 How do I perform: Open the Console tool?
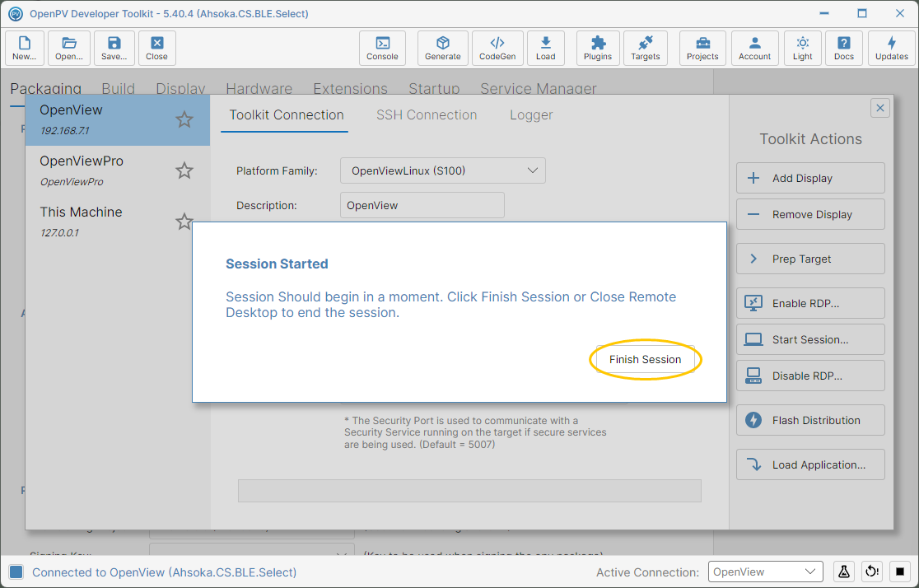tap(382, 48)
